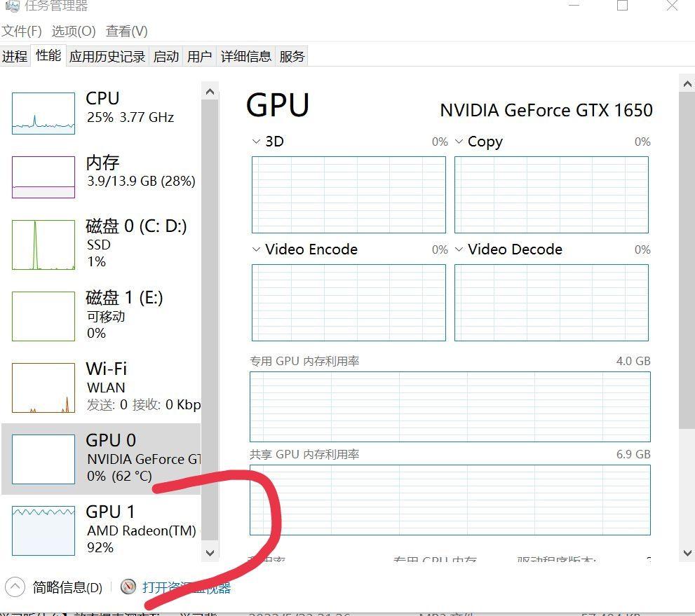The width and height of the screenshot is (695, 616).
Task: Collapse the Video Encode section
Action: pos(256,249)
